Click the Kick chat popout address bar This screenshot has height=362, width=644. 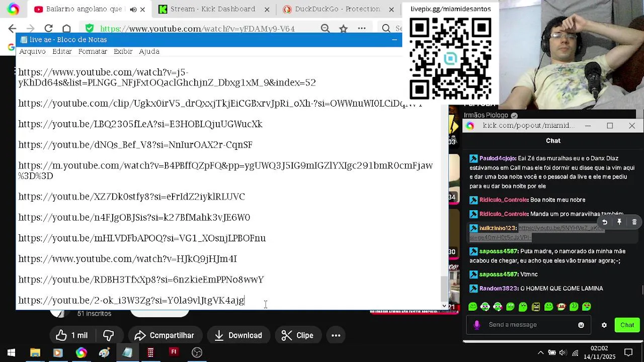528,126
